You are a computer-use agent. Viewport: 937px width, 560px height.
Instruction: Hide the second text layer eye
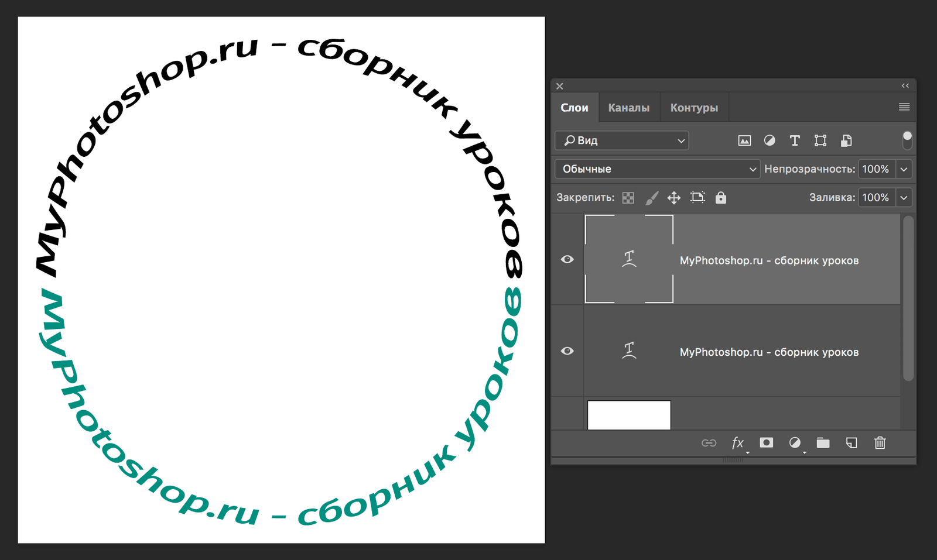[567, 351]
